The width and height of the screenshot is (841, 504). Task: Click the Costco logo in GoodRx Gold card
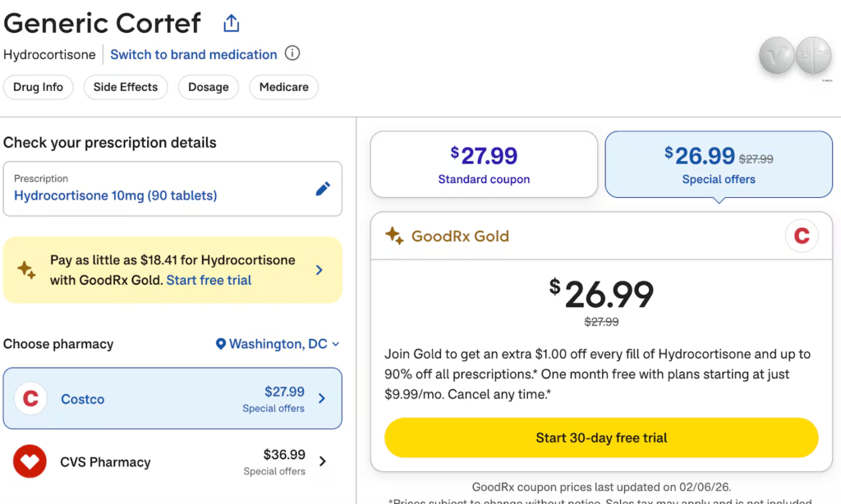pos(802,236)
